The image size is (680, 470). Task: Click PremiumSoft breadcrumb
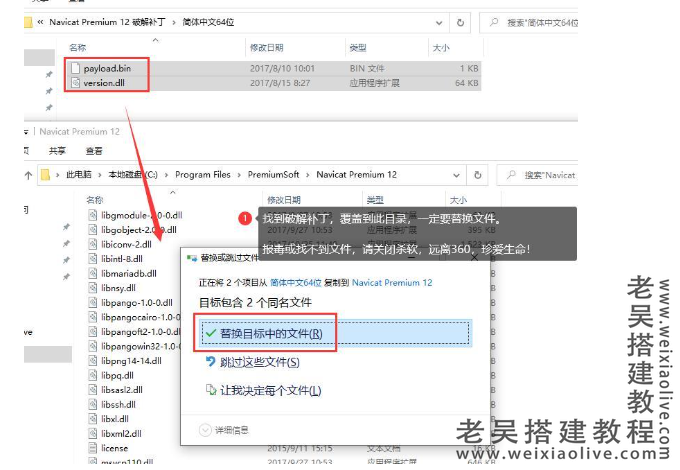273,175
